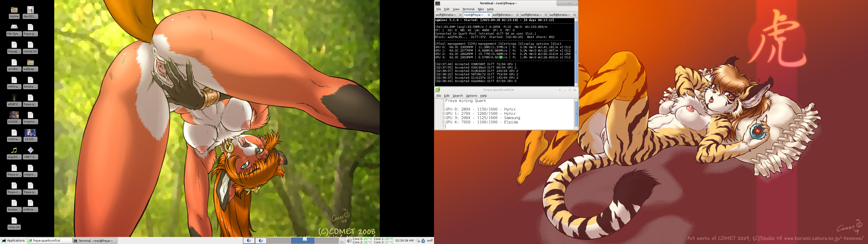868x244 pixels.
Task: Click the 'GPU 0: 280X' line in editor
Action: (x=480, y=109)
